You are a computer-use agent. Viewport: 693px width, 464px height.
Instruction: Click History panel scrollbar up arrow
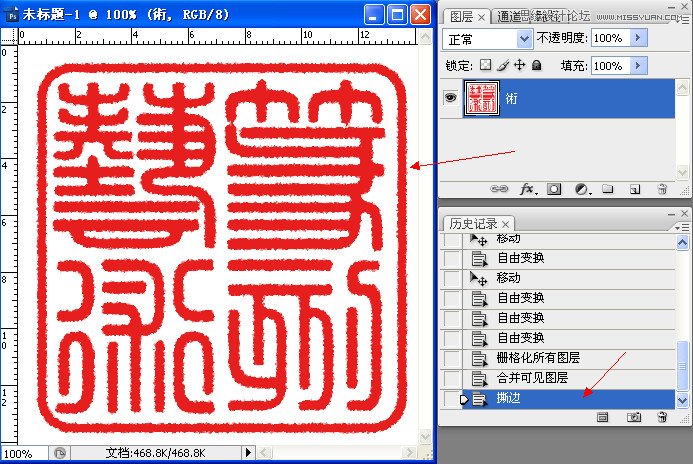[x=682, y=242]
